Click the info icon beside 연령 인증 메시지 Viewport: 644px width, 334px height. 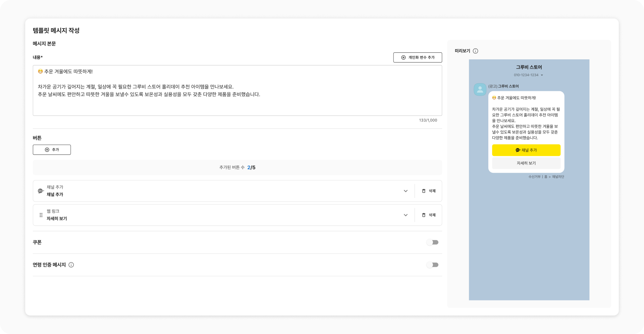(71, 265)
